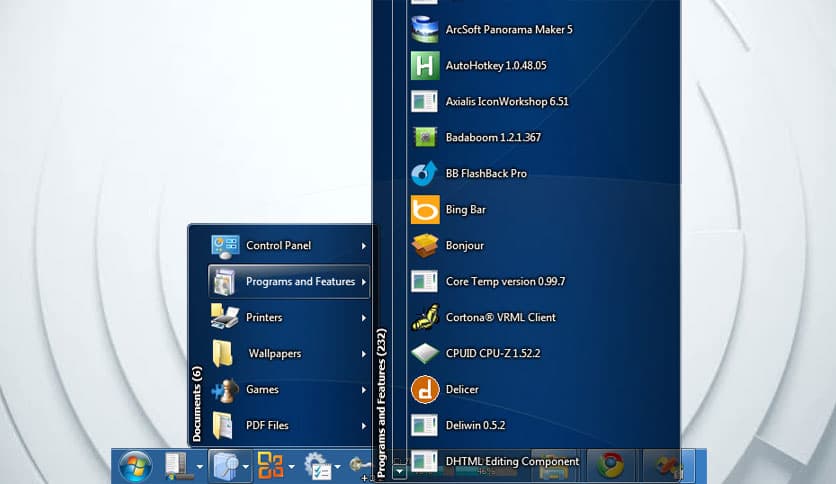Click the Deliwin 0.5.2 label
The image size is (836, 484).
click(x=475, y=425)
